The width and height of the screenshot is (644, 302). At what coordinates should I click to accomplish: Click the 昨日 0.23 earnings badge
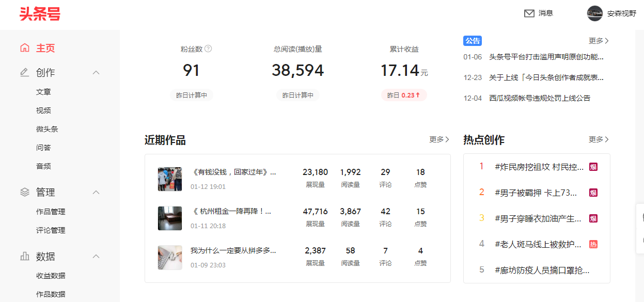coord(404,95)
